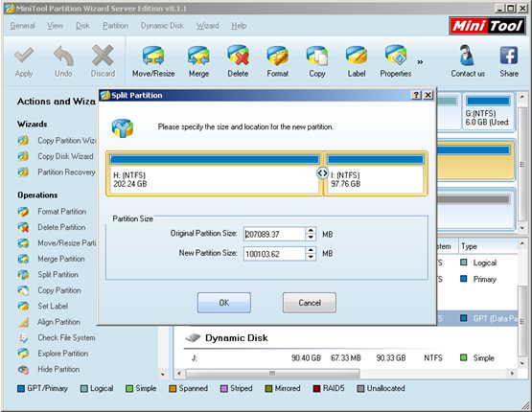This screenshot has width=532, height=412.
Task: Select the Merge toolbar icon
Action: pyautogui.click(x=198, y=56)
